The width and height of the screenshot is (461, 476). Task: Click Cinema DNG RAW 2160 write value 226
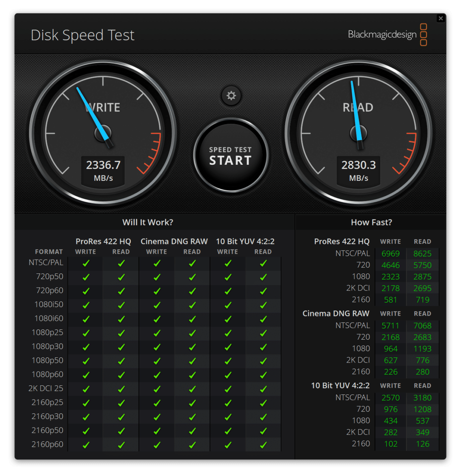coord(390,372)
